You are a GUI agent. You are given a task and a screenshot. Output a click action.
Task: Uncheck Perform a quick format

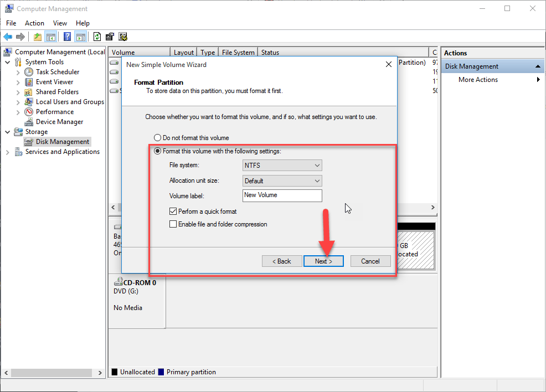(173, 212)
